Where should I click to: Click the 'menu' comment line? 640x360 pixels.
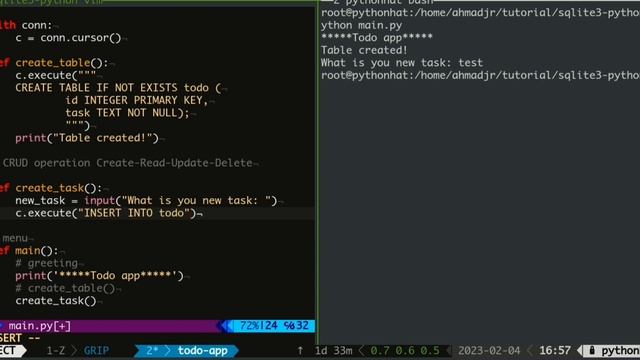(x=15, y=238)
